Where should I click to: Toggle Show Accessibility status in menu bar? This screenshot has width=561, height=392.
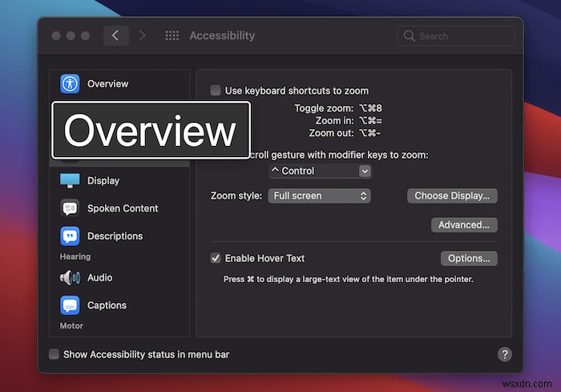54,354
